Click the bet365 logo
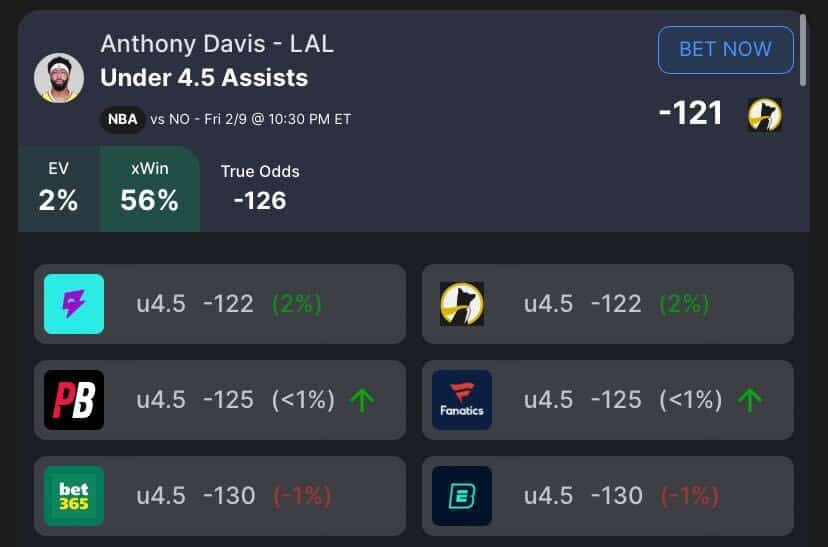The image size is (828, 547). click(x=74, y=496)
